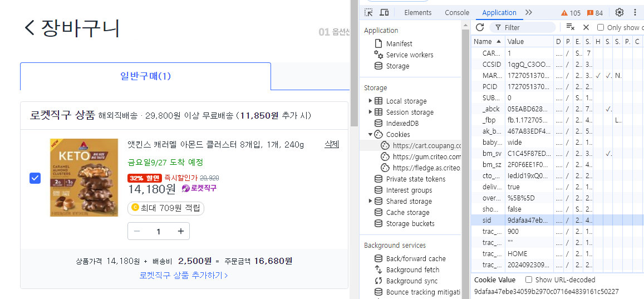Viewport: 644px width, 299px height.
Task: Open Service workers in sidebar
Action: point(404,55)
